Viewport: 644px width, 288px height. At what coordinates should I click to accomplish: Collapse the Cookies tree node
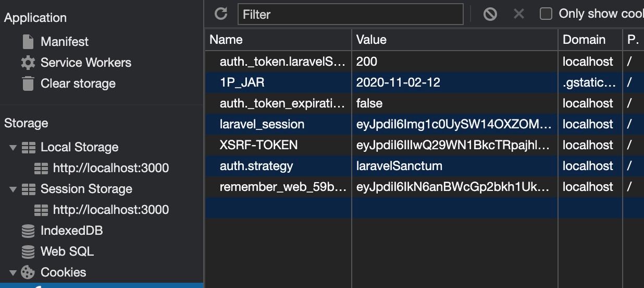coord(13,272)
